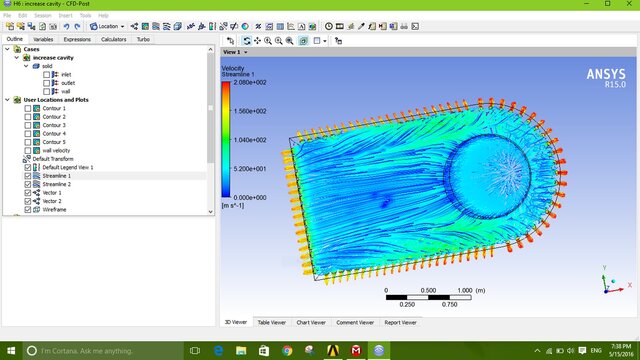Open the Location dropdown
Image resolution: width=640 pixels, height=360 pixels.
pos(107,27)
